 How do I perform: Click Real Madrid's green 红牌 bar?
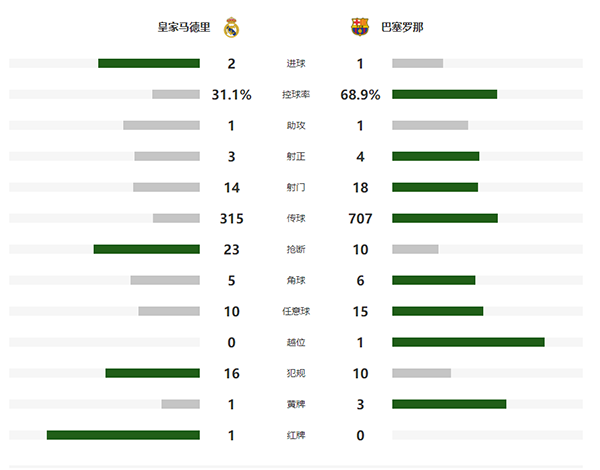tap(123, 435)
